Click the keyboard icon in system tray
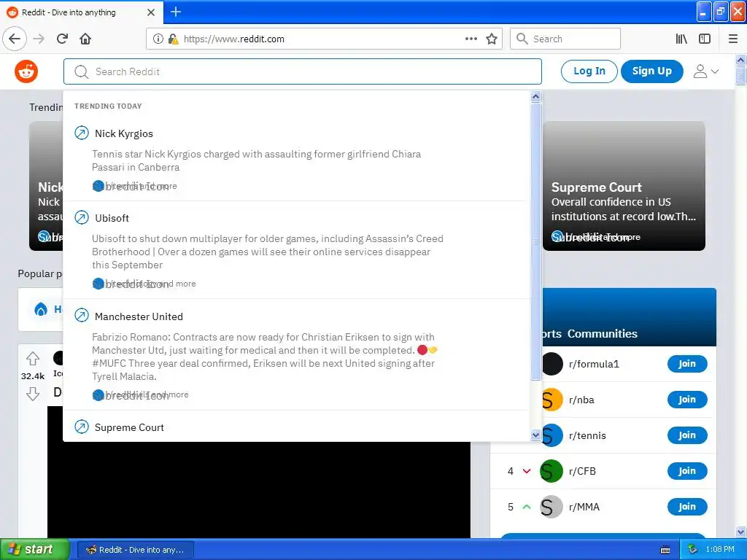The width and height of the screenshot is (747, 560). (665, 550)
